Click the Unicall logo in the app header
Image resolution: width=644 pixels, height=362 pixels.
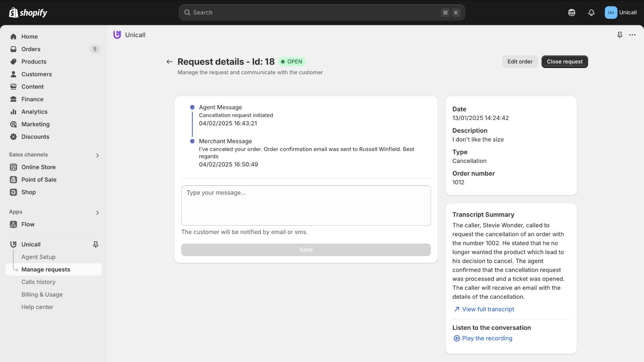pyautogui.click(x=117, y=35)
